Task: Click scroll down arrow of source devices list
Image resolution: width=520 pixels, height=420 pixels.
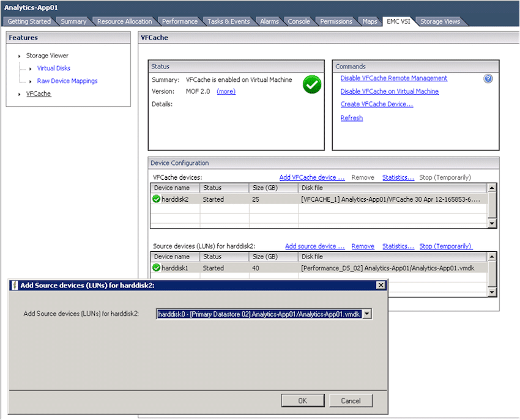Action: click(x=492, y=292)
